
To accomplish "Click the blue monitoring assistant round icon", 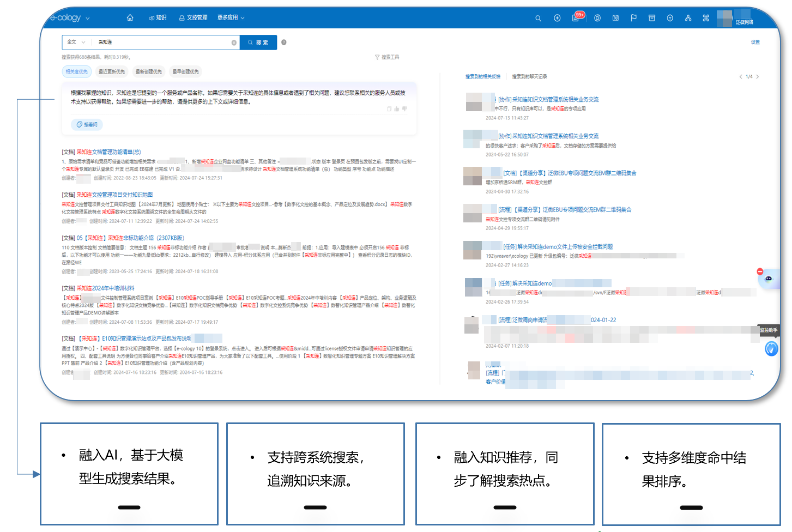I will click(x=771, y=348).
